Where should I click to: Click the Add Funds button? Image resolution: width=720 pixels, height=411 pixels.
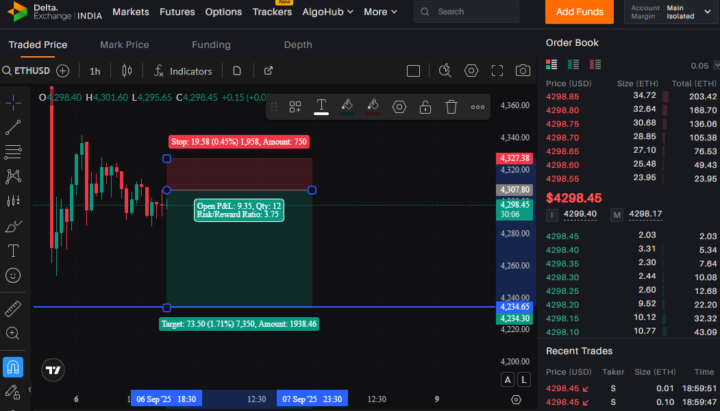point(579,12)
